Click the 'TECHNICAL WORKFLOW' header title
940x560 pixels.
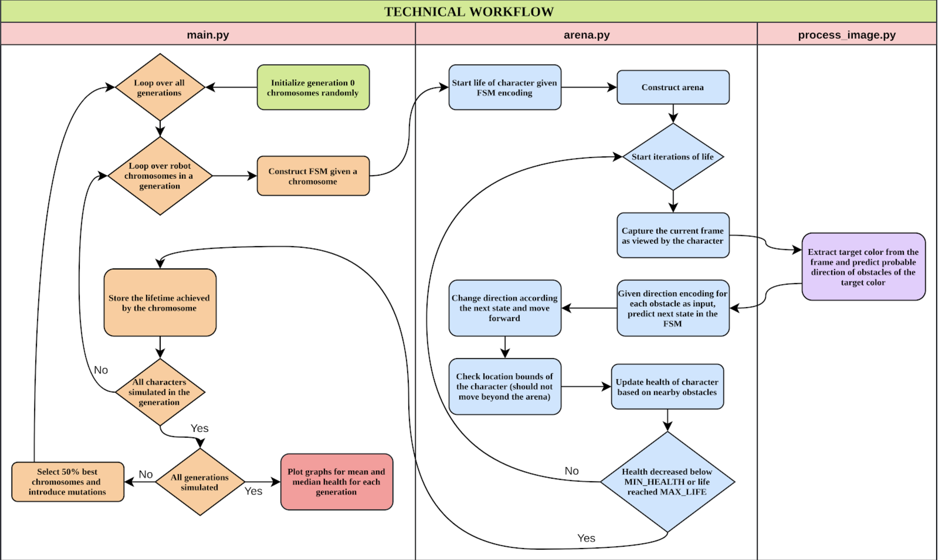(471, 11)
